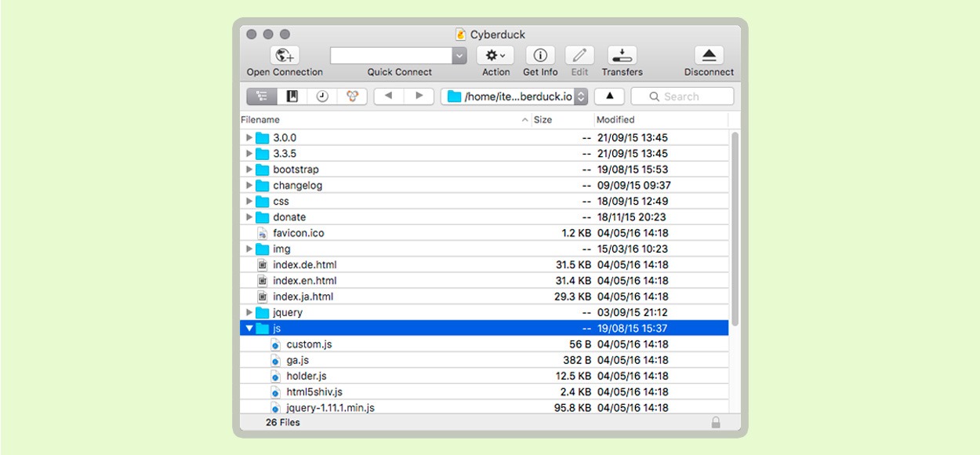Sort by the Modified column header
The width and height of the screenshot is (980, 455).
coord(661,120)
